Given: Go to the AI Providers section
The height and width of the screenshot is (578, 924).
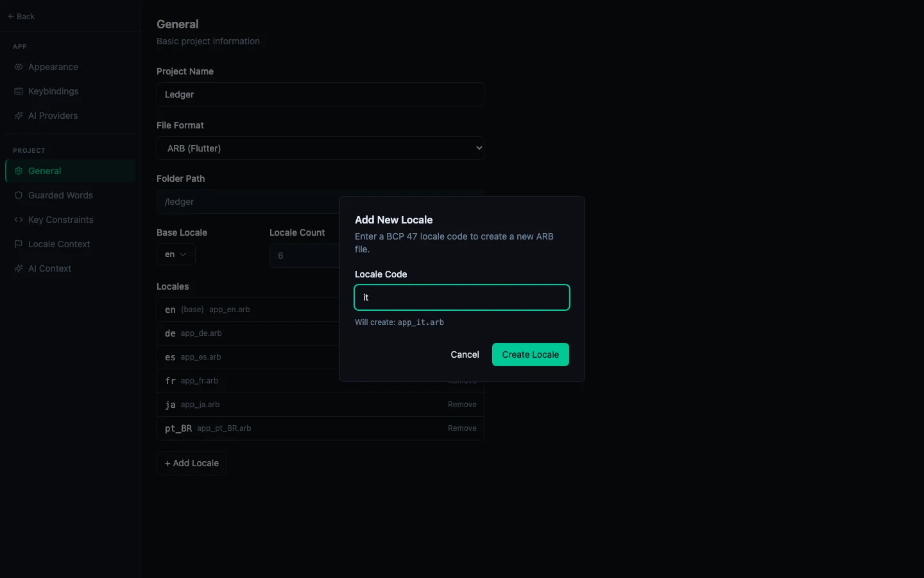Looking at the screenshot, I should point(71,116).
